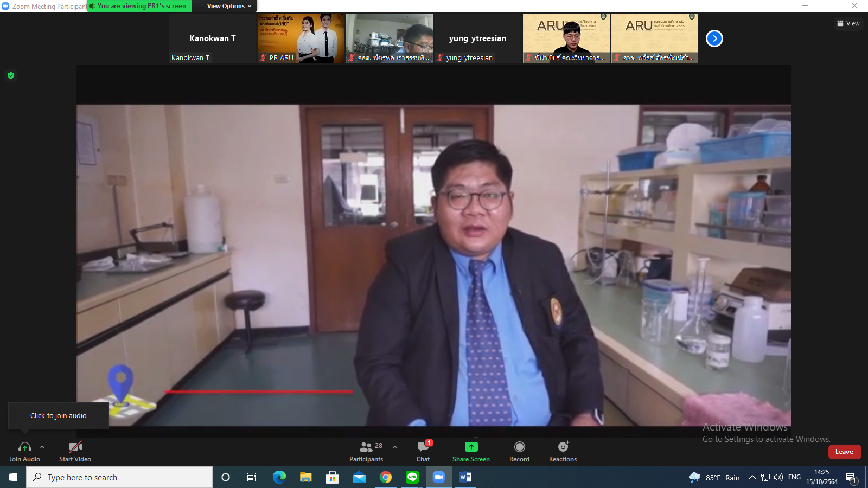Select the last ARU participant thumbnail
The width and height of the screenshot is (868, 488).
[655, 38]
